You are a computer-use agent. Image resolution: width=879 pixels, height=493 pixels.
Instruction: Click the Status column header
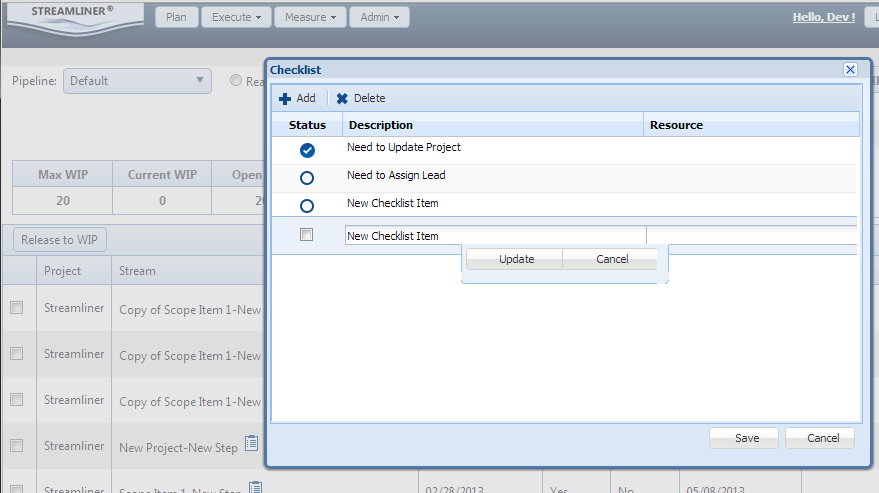[307, 125]
